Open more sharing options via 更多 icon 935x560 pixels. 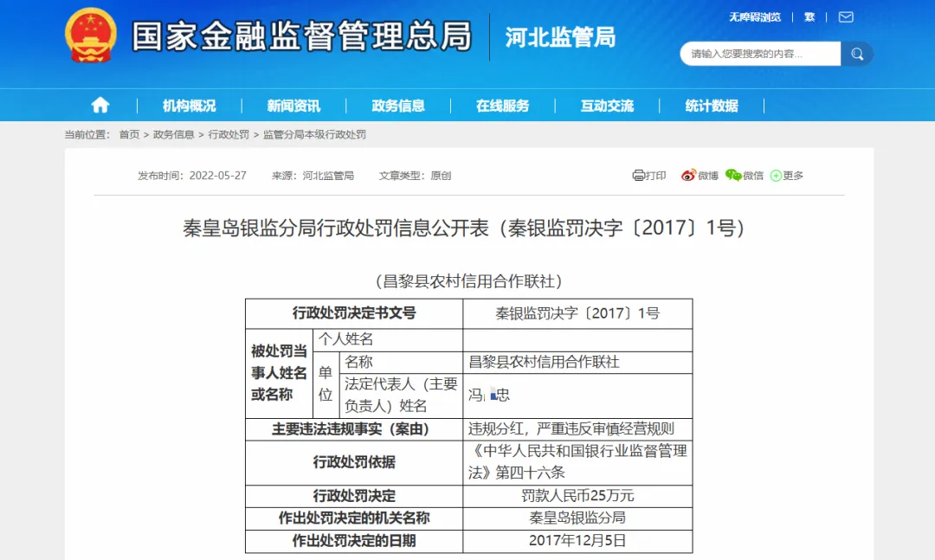tap(787, 175)
